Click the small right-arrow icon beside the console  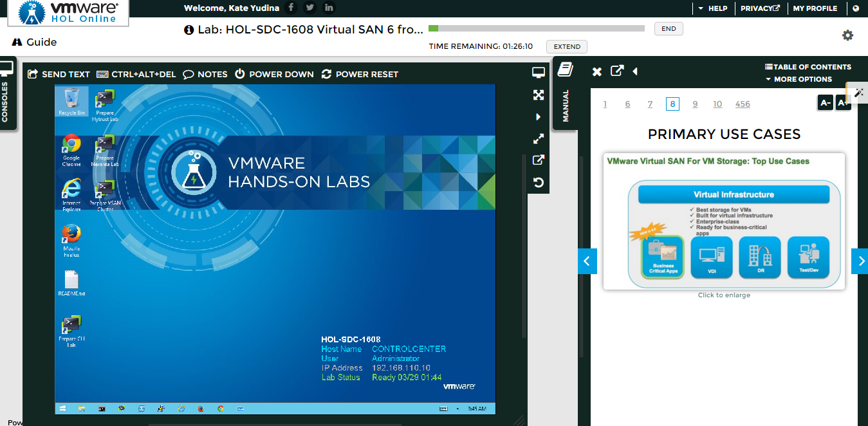(x=539, y=117)
